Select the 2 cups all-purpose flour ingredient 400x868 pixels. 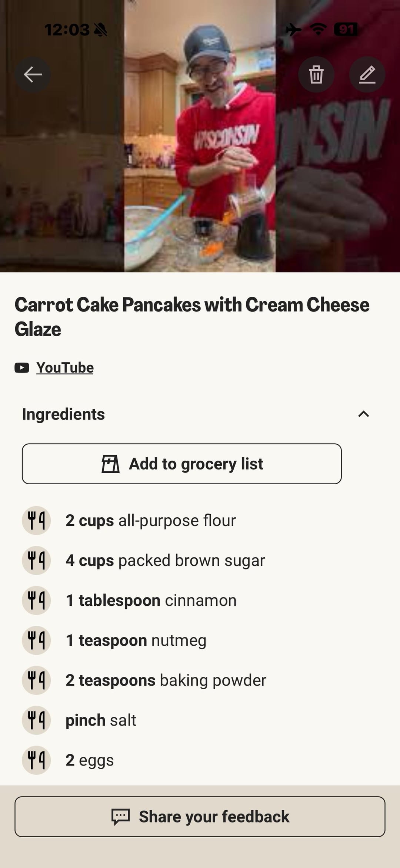150,521
